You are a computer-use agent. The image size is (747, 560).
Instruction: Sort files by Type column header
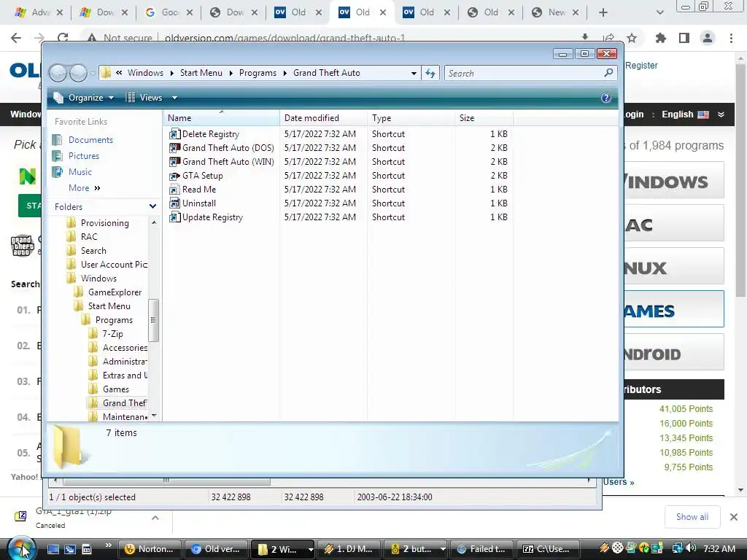411,118
